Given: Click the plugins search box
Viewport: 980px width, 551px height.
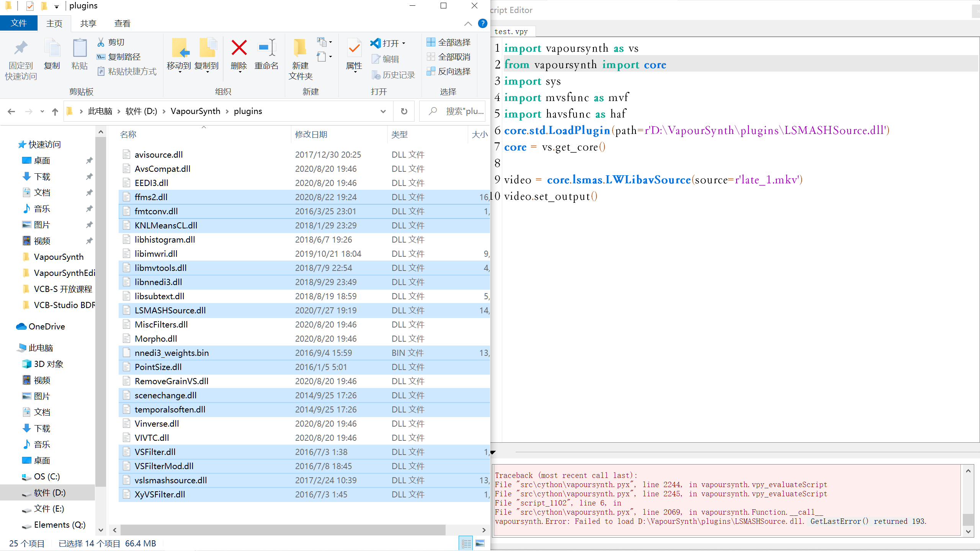Looking at the screenshot, I should pos(452,111).
